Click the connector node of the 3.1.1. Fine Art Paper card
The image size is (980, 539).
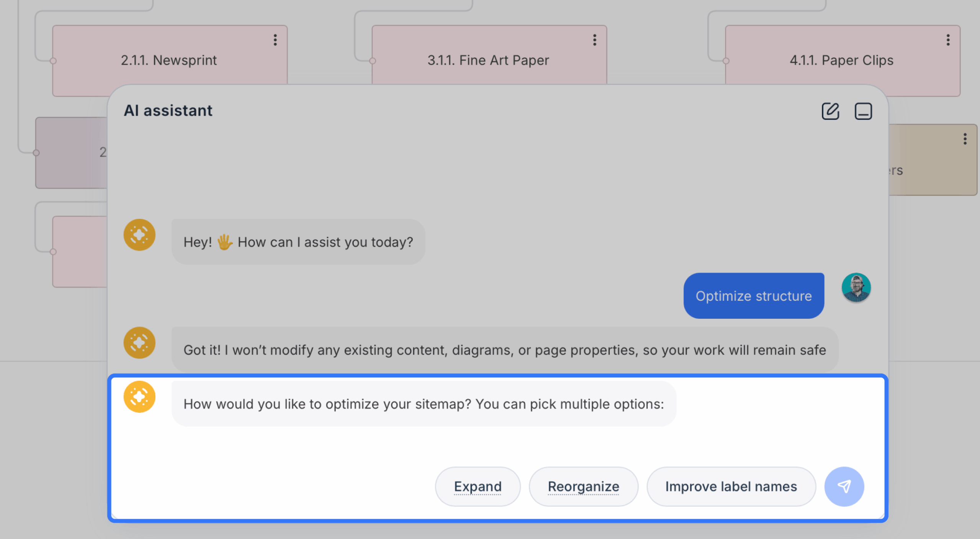click(x=372, y=61)
